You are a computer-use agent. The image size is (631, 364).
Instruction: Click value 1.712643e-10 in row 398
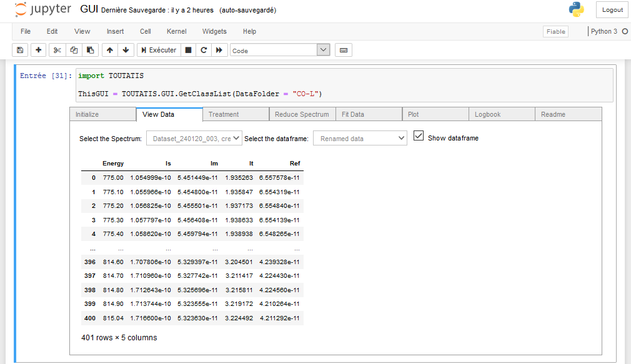coord(151,290)
